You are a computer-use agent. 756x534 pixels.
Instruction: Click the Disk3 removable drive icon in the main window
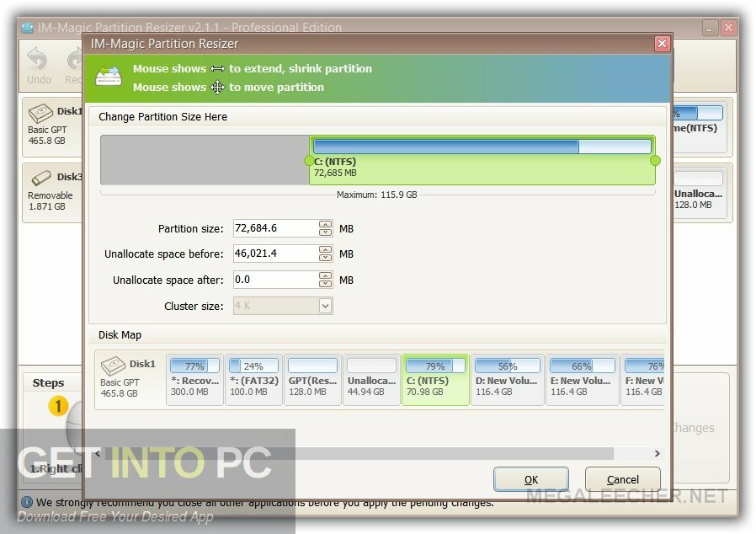coord(40,178)
